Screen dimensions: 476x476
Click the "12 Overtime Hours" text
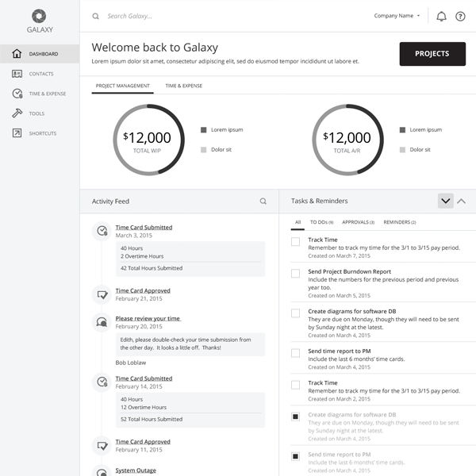(144, 408)
